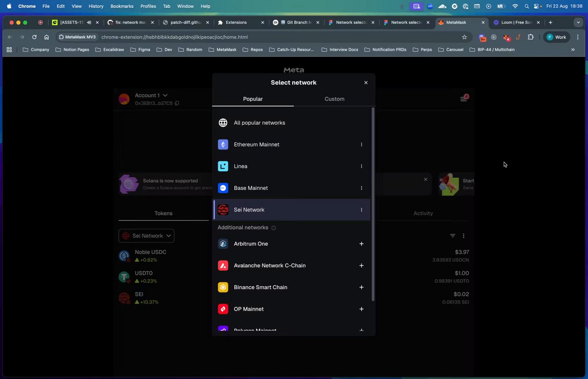Click the Sei Network logo in dialog

(223, 210)
